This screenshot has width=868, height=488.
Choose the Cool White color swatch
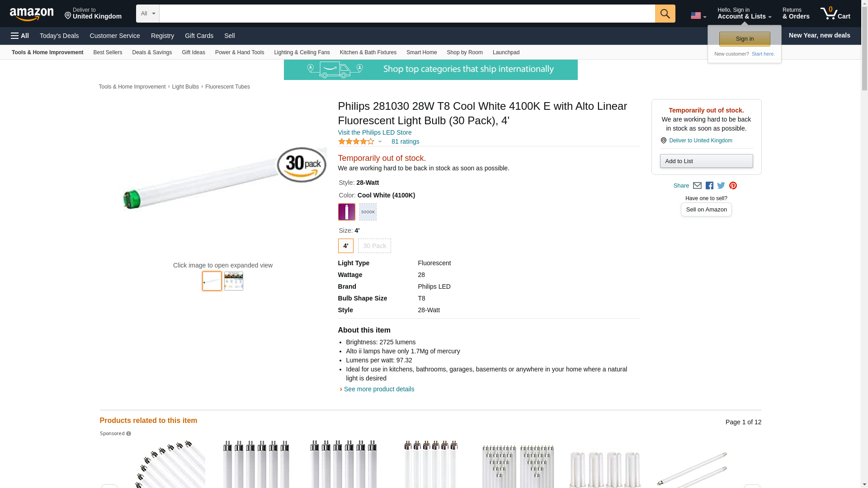346,212
